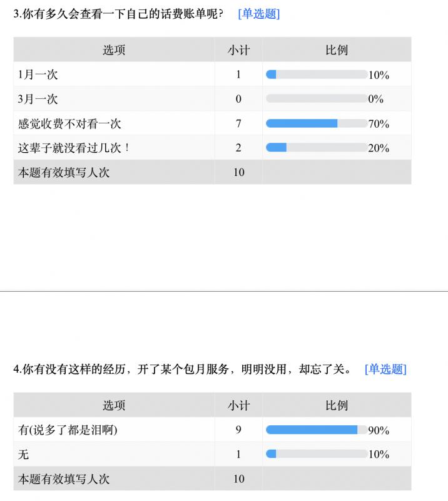Click the 90% progress bar
The image size is (448, 501).
pyautogui.click(x=317, y=430)
